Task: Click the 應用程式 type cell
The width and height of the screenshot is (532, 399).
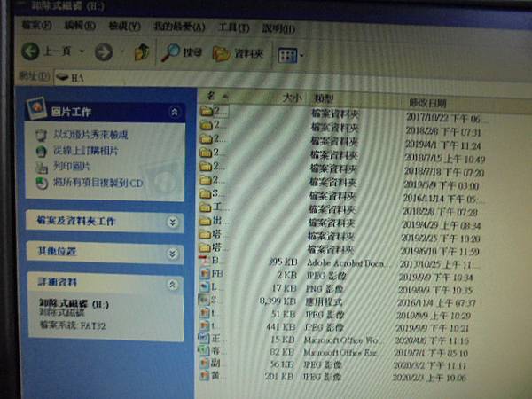Action: point(324,301)
